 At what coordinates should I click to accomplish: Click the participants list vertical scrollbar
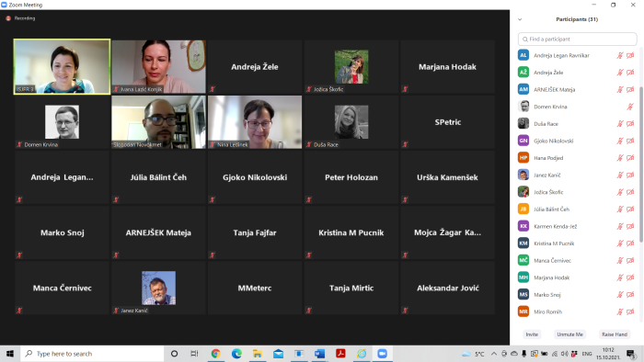point(641,164)
